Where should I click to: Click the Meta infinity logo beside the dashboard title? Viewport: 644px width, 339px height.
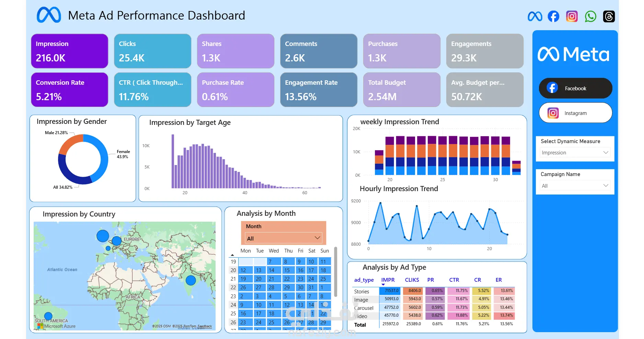pyautogui.click(x=49, y=15)
